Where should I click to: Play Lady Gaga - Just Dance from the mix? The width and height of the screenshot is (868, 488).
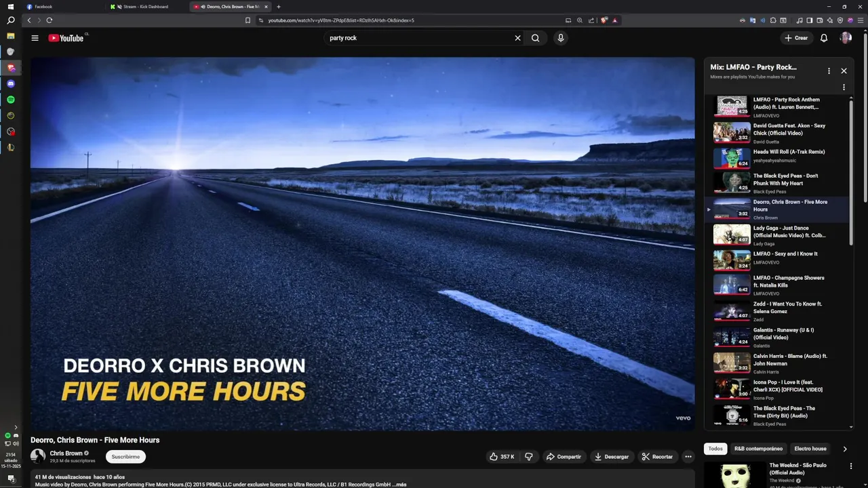pos(778,235)
